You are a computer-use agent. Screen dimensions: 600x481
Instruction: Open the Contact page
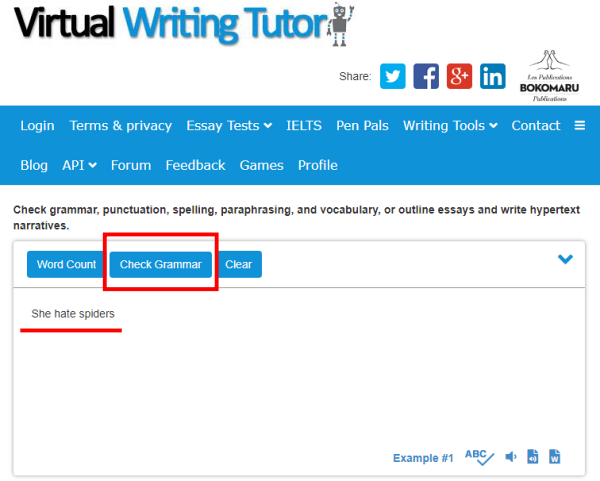point(536,126)
